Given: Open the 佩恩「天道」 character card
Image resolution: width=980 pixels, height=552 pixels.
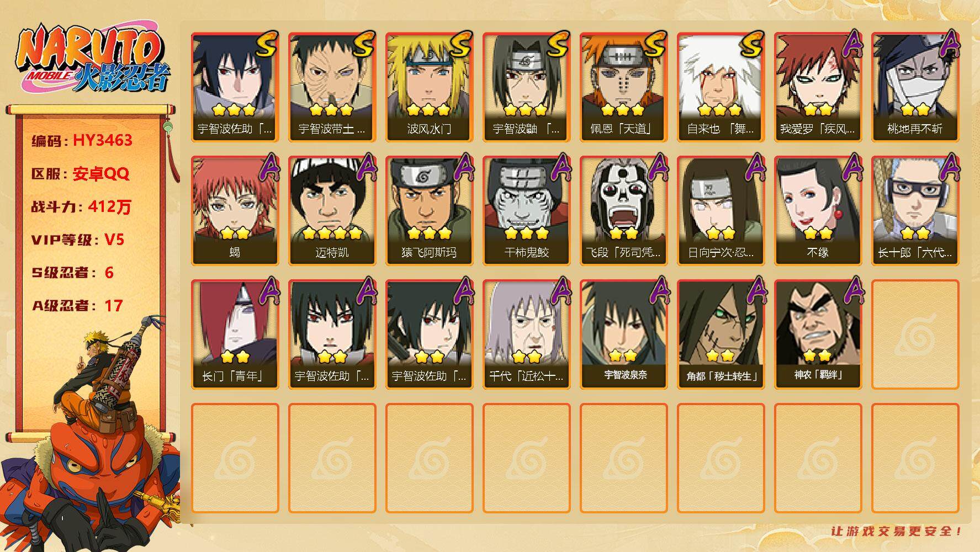Looking at the screenshot, I should [623, 87].
